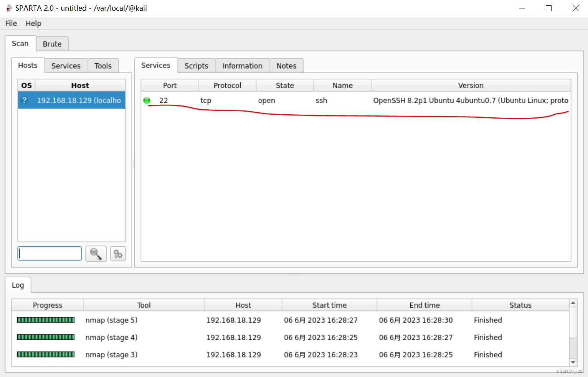This screenshot has height=377, width=588.
Task: Maximize the SPARTA window
Action: coord(549,8)
